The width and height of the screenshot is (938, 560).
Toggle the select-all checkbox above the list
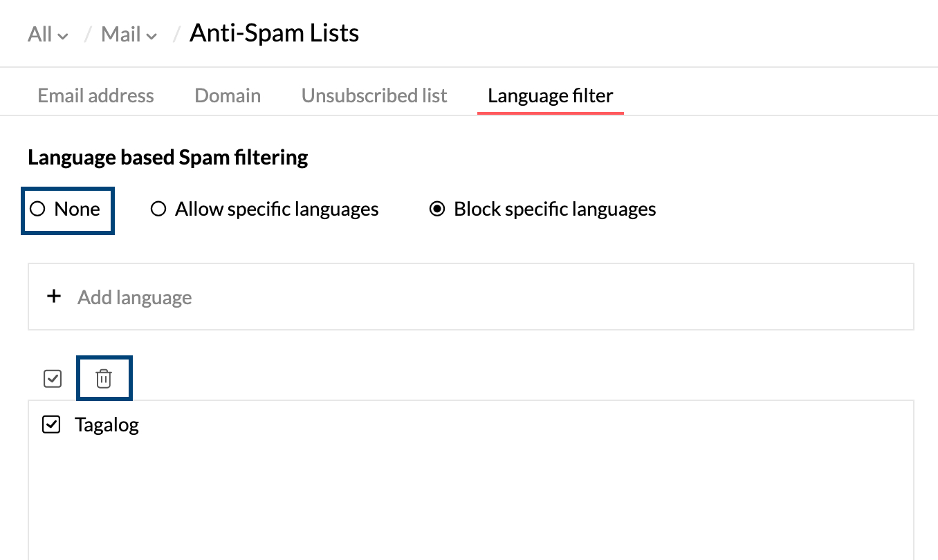tap(53, 379)
